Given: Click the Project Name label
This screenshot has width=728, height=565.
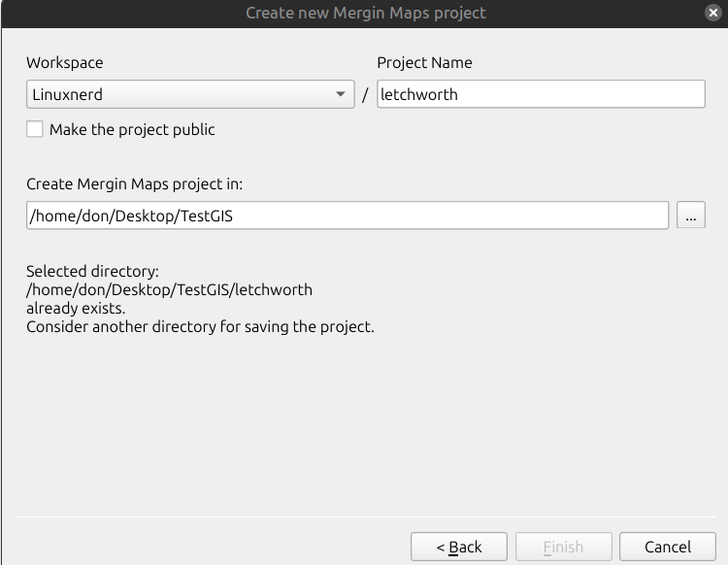Looking at the screenshot, I should [424, 63].
